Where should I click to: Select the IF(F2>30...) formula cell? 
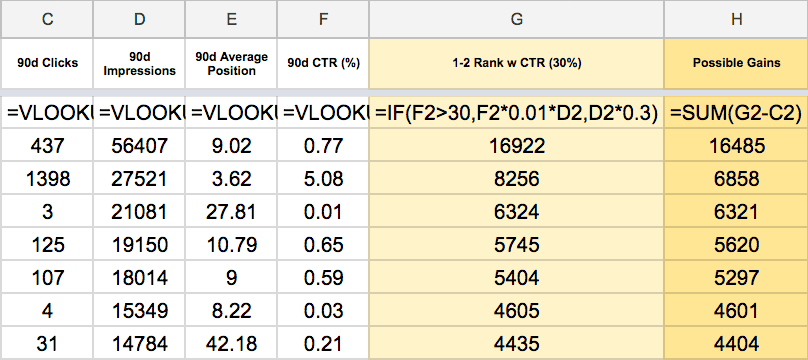click(x=516, y=113)
